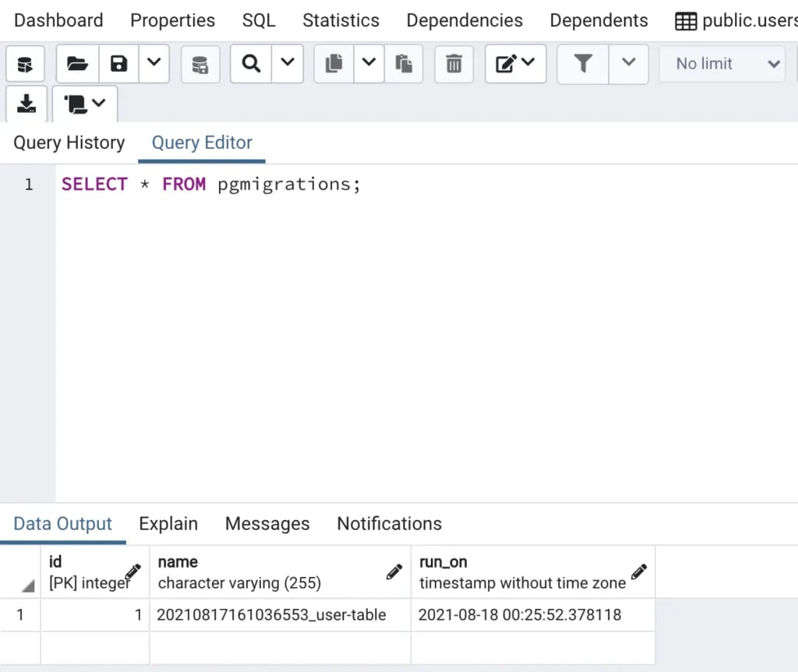This screenshot has width=798, height=672.
Task: Click the SQL query text in editor
Action: 211,185
